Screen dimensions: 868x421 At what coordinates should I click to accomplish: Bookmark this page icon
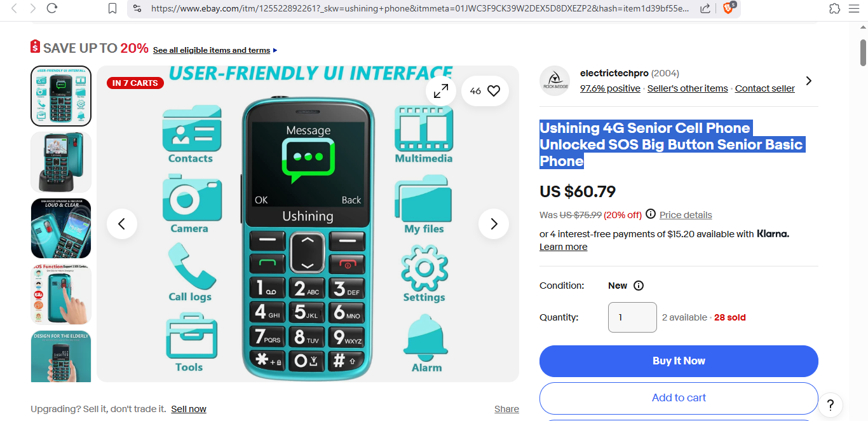click(x=112, y=8)
